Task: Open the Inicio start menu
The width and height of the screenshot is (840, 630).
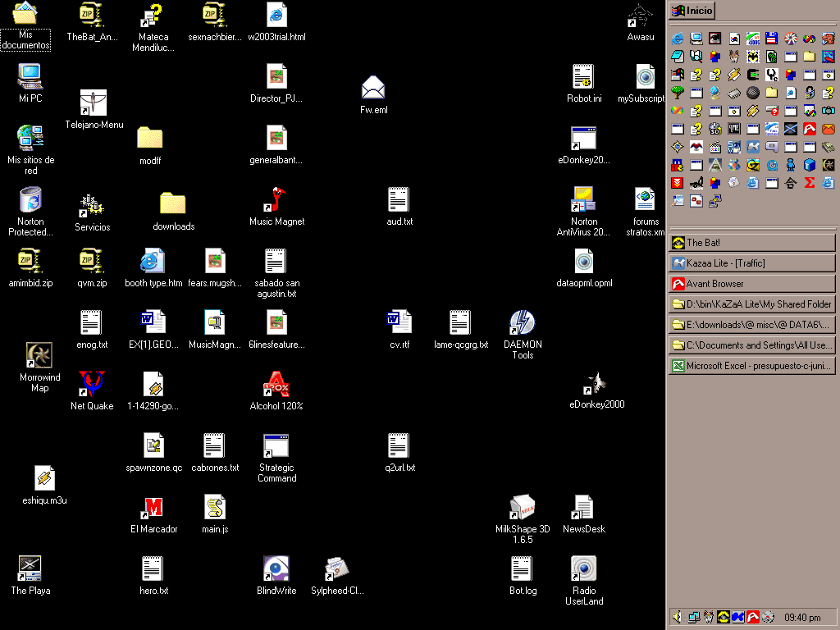Action: 692,11
